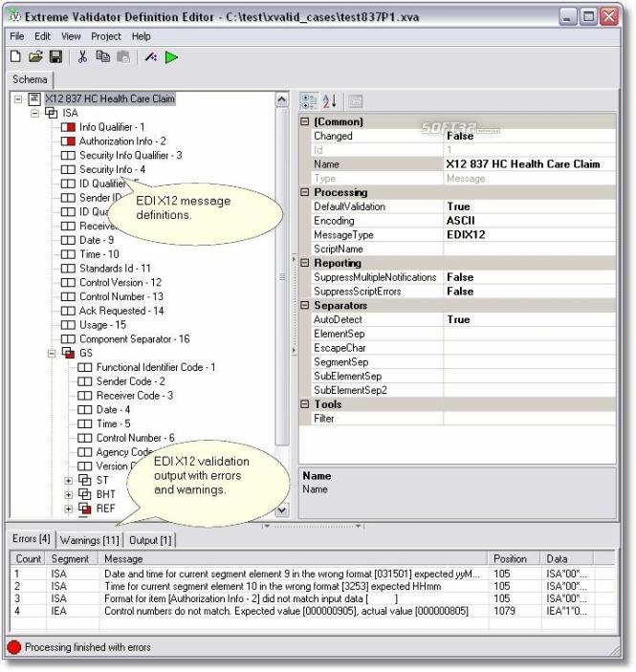This screenshot has width=636, height=672.
Task: Click the schema tree scroll down arrow
Action: pos(281,510)
